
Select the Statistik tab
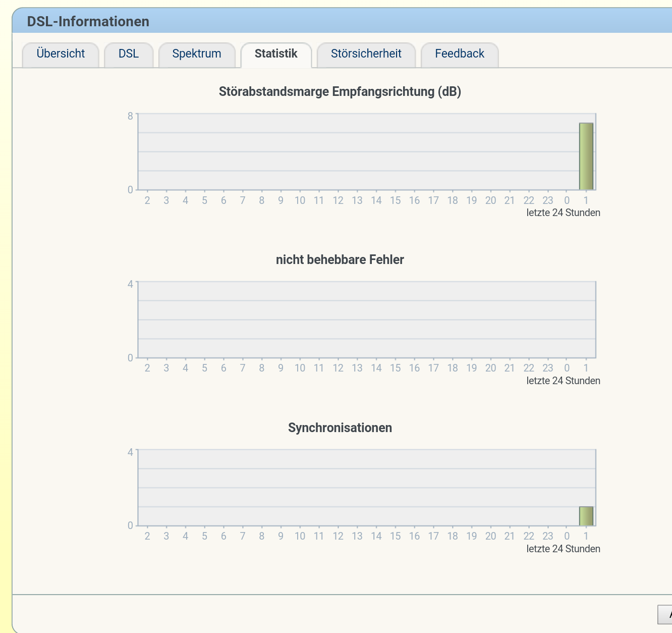tap(276, 54)
